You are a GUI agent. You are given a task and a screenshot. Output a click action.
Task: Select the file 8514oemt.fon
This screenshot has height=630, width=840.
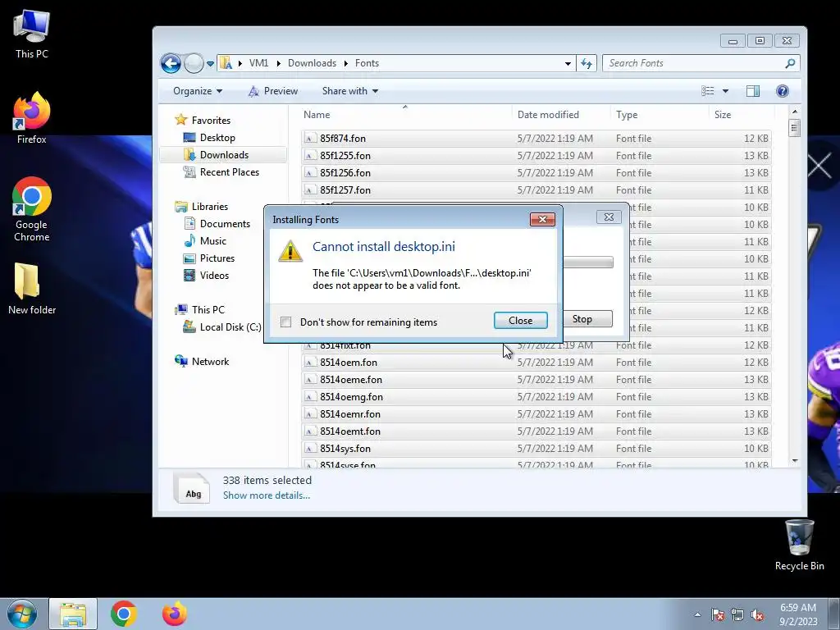[536, 431]
